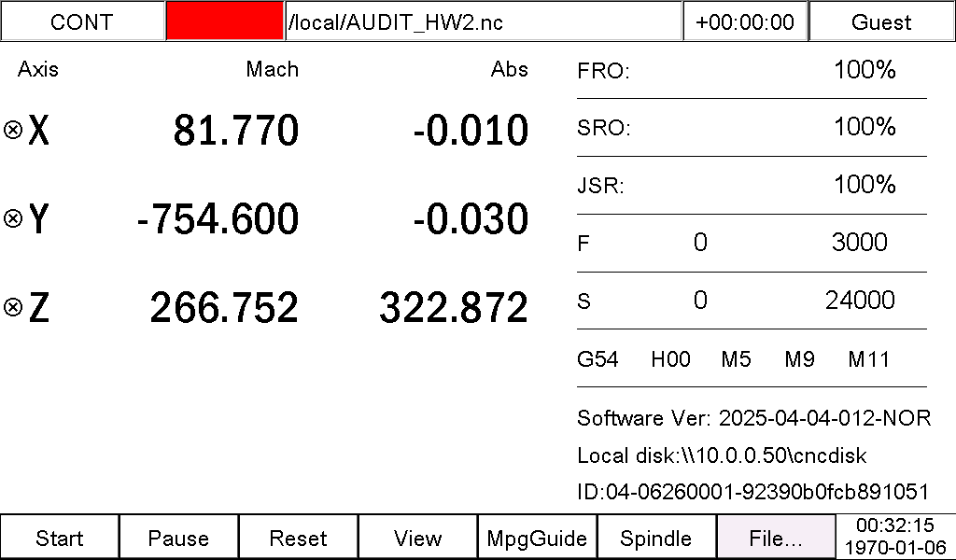Click the CONT mode selector
The width and height of the screenshot is (956, 560).
point(82,21)
